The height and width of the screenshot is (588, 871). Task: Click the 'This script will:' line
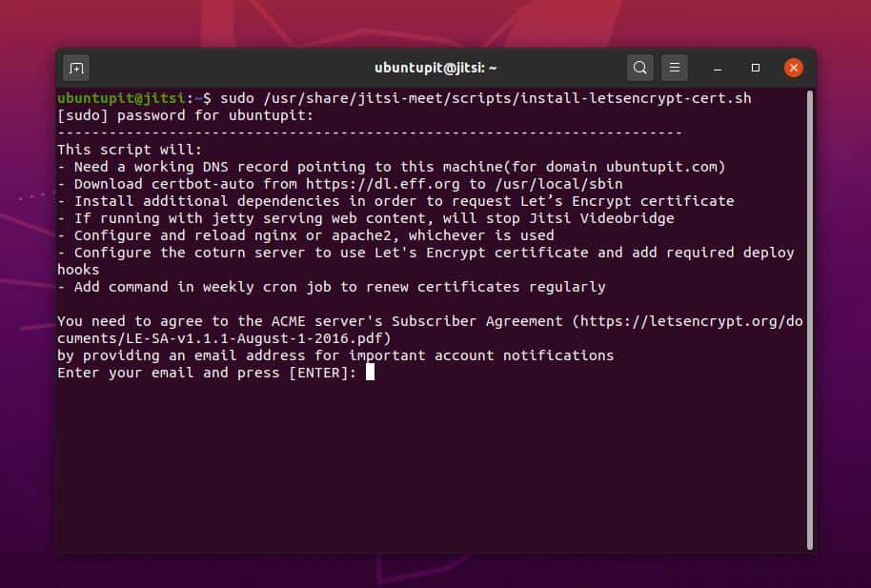tap(130, 150)
